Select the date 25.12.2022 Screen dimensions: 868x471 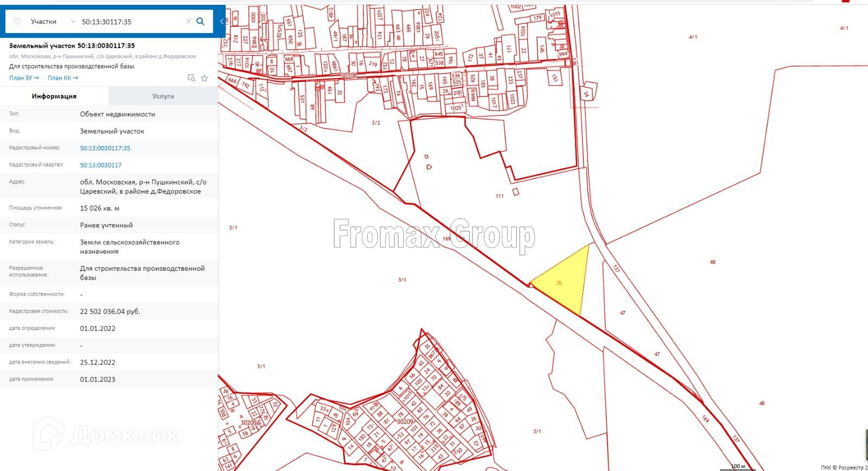coord(98,362)
